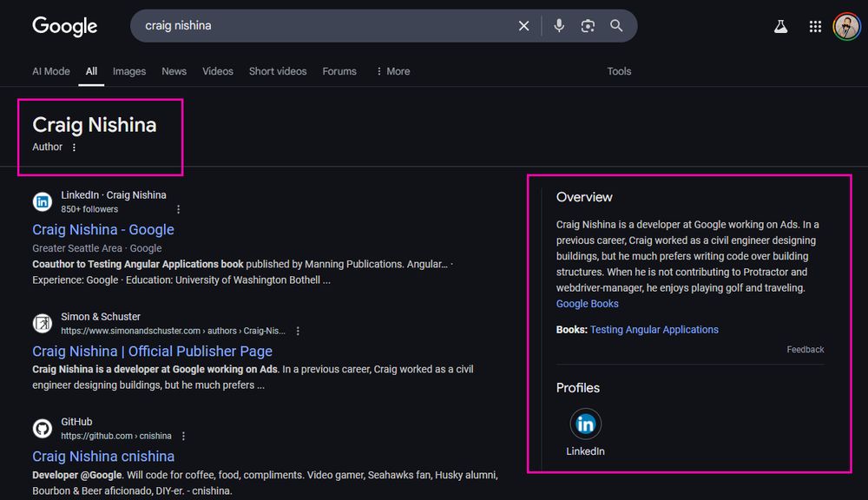This screenshot has height=500, width=868.
Task: Open the Google apps grid
Action: (x=815, y=27)
